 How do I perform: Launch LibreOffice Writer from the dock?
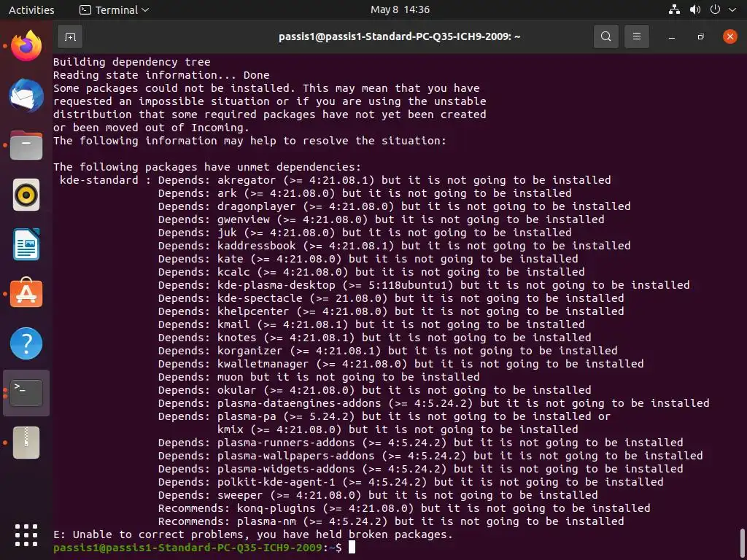tap(26, 244)
